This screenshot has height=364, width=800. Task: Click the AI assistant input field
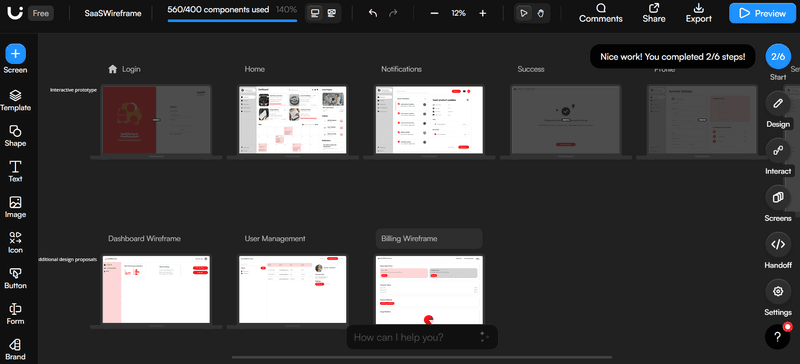(x=422, y=337)
